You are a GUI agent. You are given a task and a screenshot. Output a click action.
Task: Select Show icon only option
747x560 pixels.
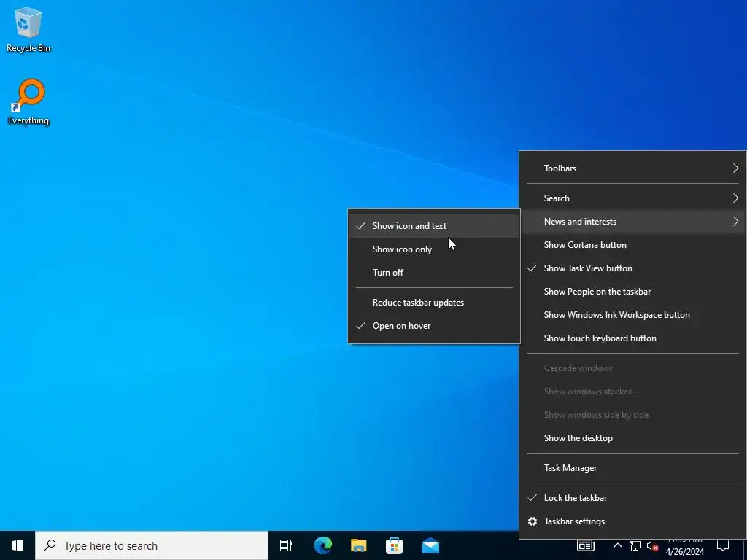point(434,249)
